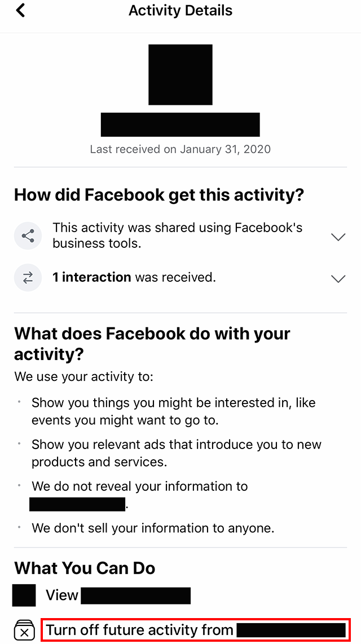The image size is (361, 644).
Task: Select the crossed-out box turn-off activity icon
Action: [x=24, y=630]
